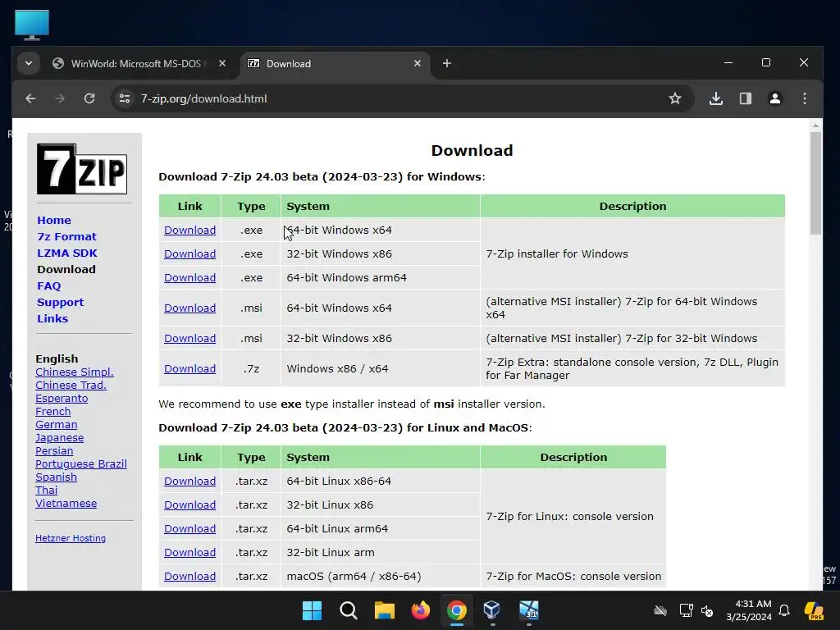
Task: Click the Copilot preview icon in taskbar
Action: tap(815, 610)
